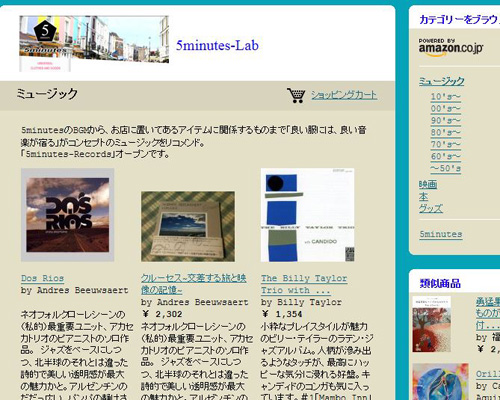The height and width of the screenshot is (400, 500).
Task: Open The Billy Taylor Trio with ... link
Action: coord(304,284)
